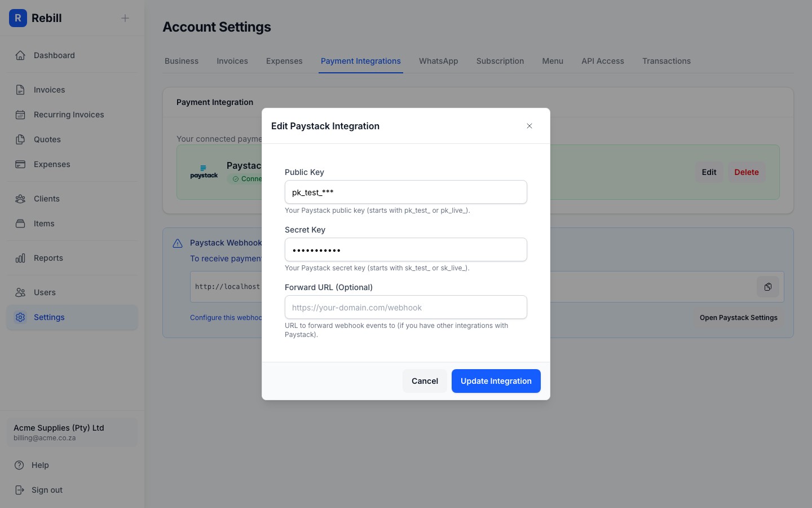Cancel the Paystack integration edit
812x508 pixels.
coord(425,381)
